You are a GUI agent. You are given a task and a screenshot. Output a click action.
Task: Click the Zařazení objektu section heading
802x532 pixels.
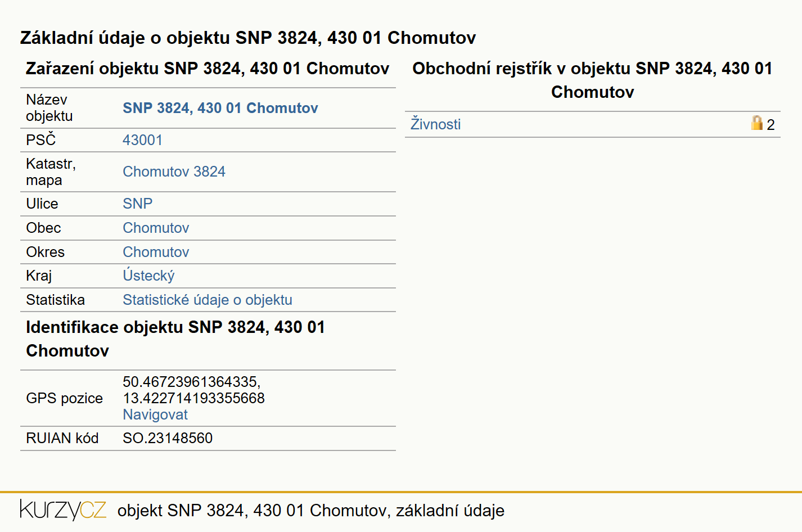(208, 69)
